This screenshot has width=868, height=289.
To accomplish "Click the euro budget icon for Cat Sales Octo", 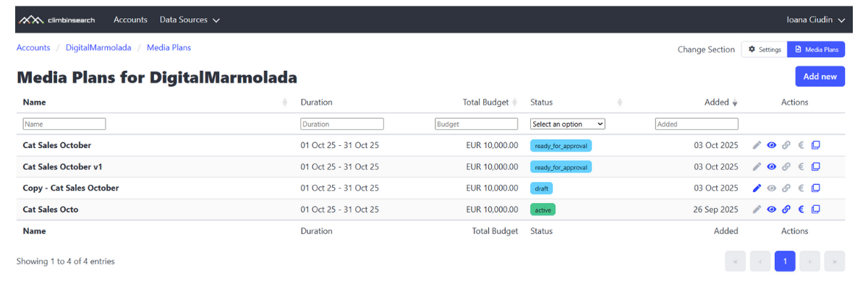I will 801,210.
